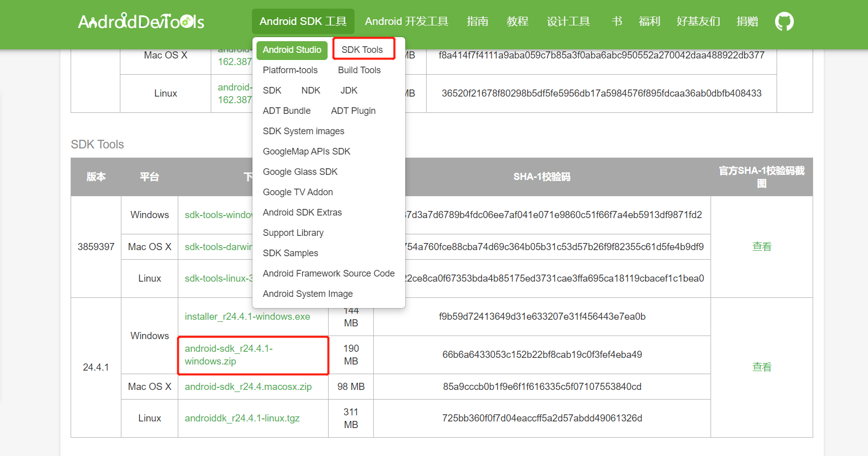Screen dimensions: 868x456
Task: Open the 设计工具 nav item
Action: click(x=568, y=21)
